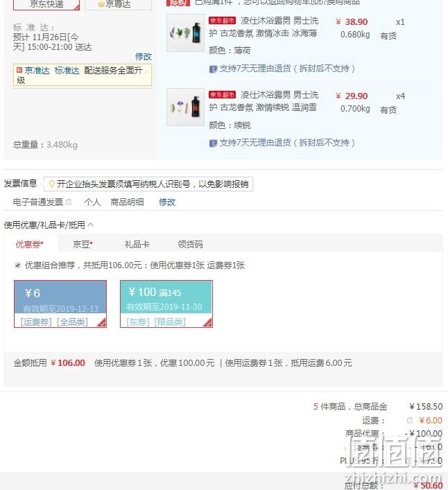The height and width of the screenshot is (490, 448).
Task: Click the crown icon on 京尊达 option
Action: 101,4
